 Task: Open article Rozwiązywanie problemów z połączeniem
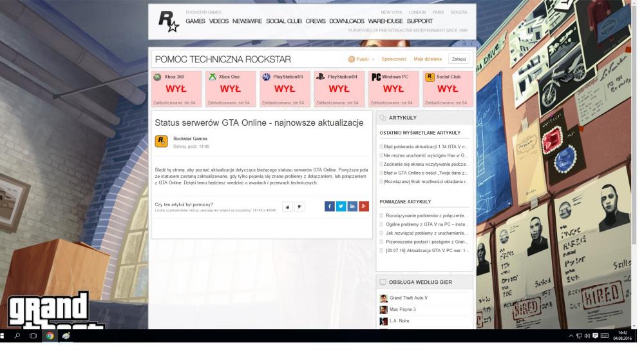427,216
